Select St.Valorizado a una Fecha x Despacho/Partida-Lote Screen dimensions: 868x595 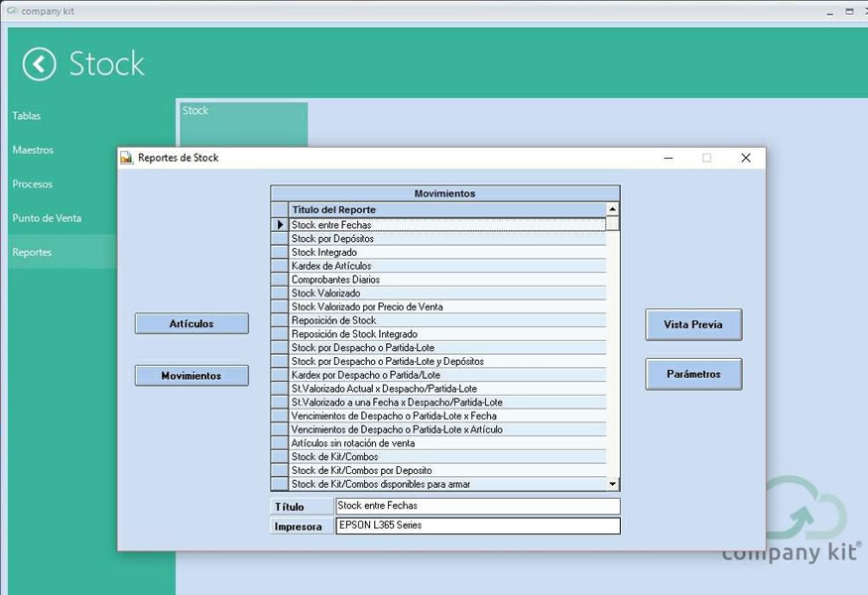tap(447, 402)
